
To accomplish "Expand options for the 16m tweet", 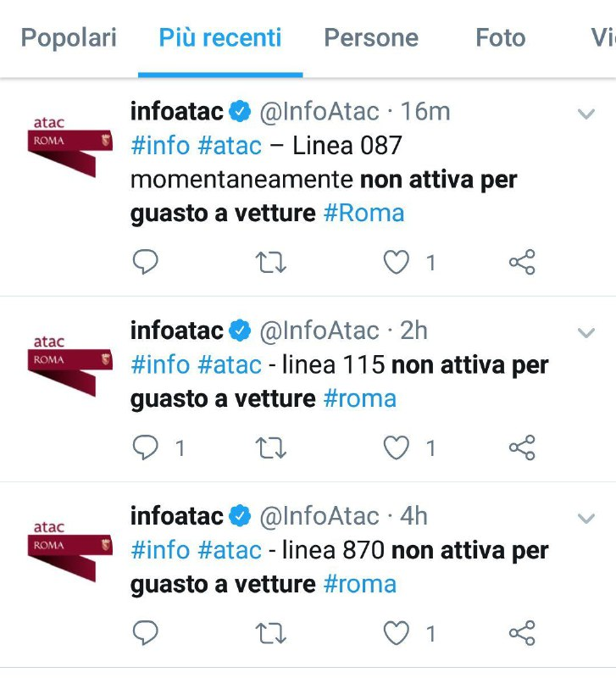I will 585,114.
